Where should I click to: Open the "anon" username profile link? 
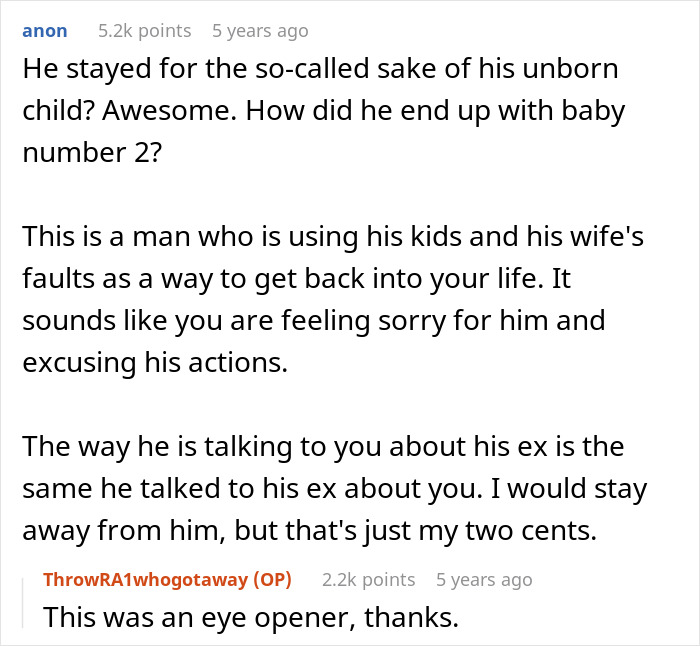tap(44, 30)
